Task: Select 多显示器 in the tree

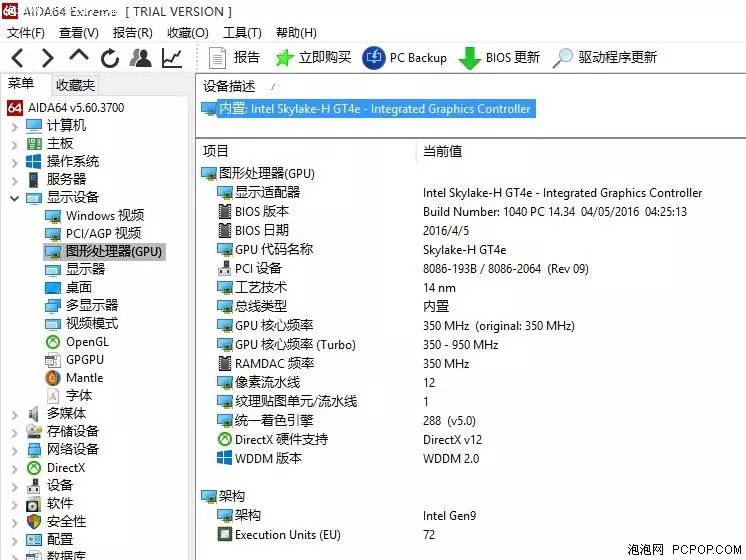Action: (81, 305)
